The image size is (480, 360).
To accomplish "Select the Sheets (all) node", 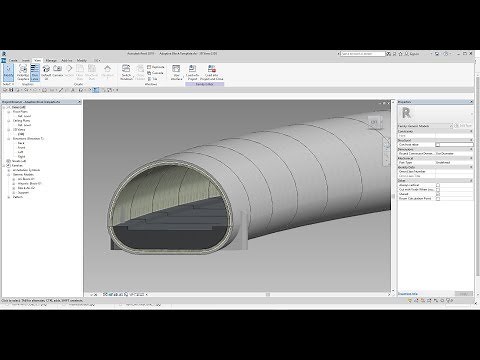I will coord(19,161).
